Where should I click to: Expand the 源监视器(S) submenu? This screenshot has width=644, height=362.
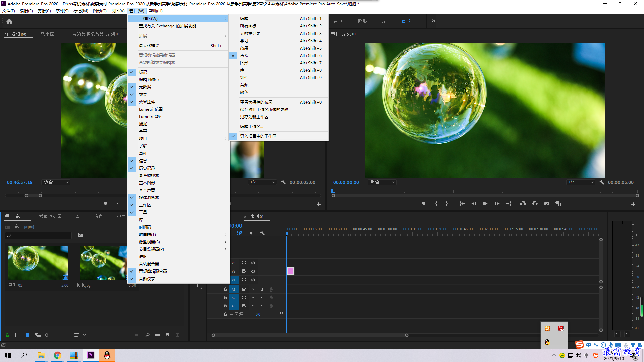(179, 242)
